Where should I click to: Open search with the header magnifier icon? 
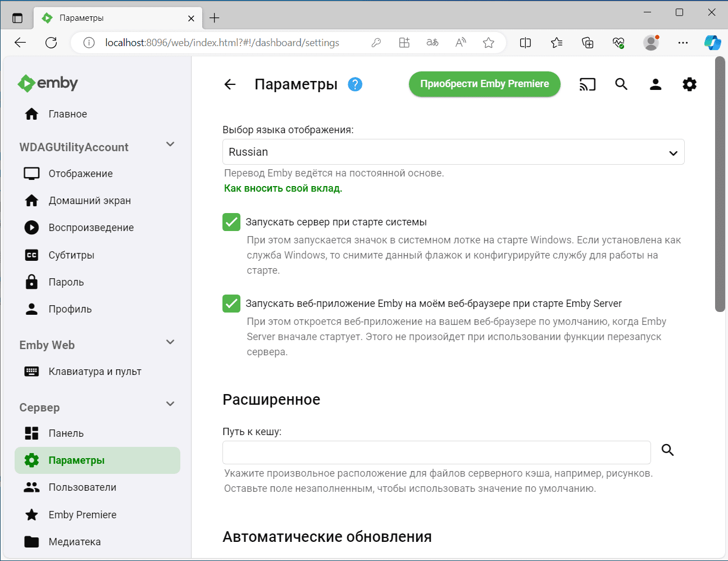click(x=621, y=84)
